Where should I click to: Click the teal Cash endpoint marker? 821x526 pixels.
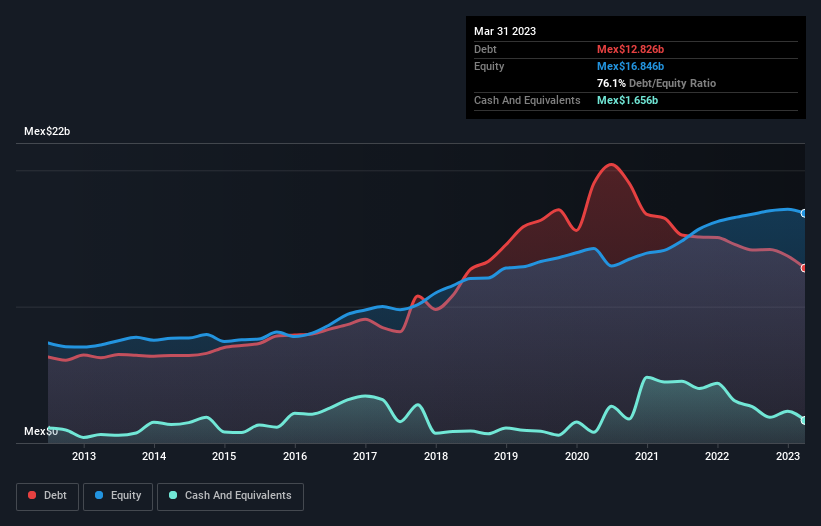tap(804, 421)
